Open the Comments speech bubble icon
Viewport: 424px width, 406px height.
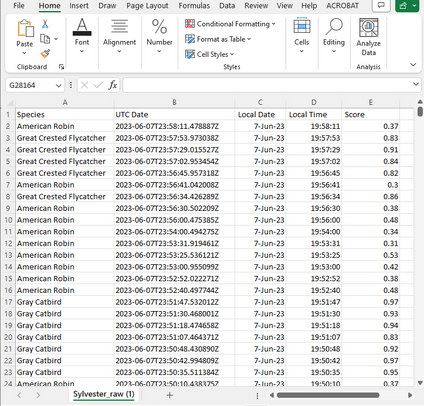tap(381, 5)
